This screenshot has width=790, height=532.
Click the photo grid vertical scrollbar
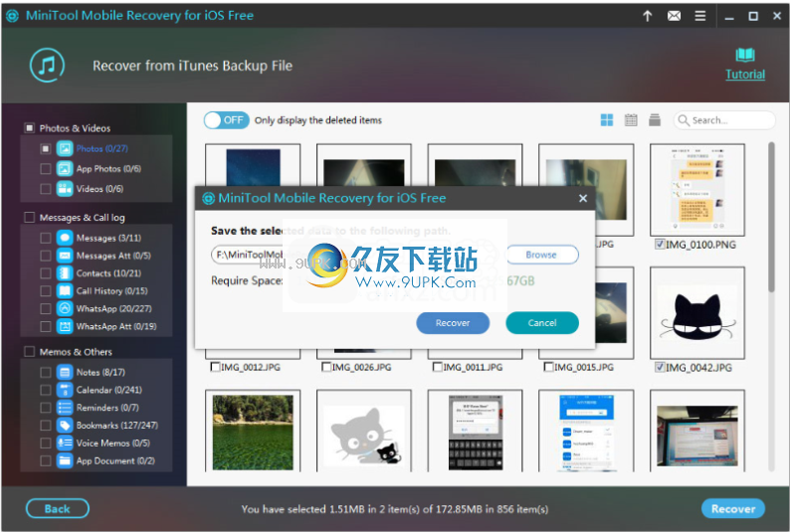771,217
